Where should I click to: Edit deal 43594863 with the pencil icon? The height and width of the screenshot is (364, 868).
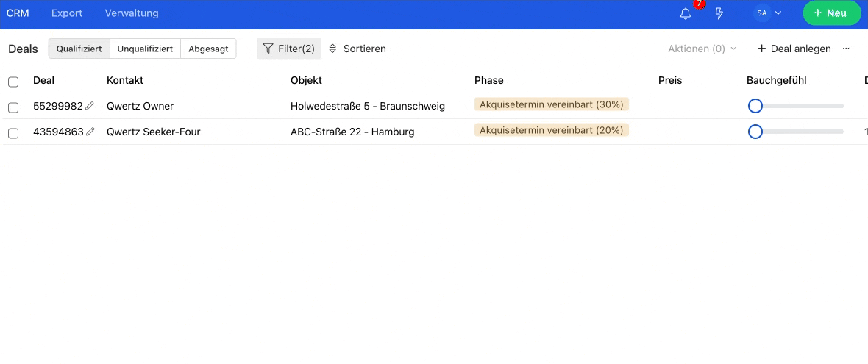pos(90,132)
